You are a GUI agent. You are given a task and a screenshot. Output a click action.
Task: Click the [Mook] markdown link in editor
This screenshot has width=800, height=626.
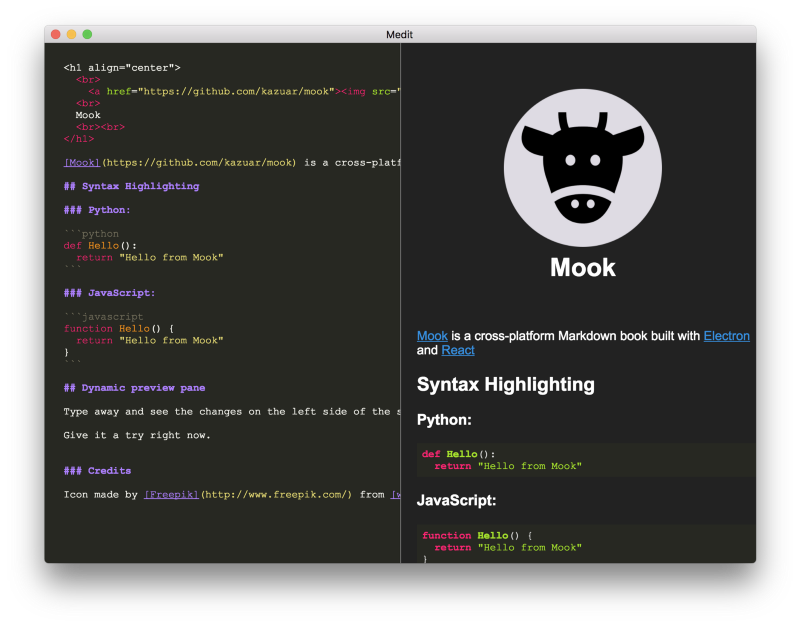click(82, 162)
